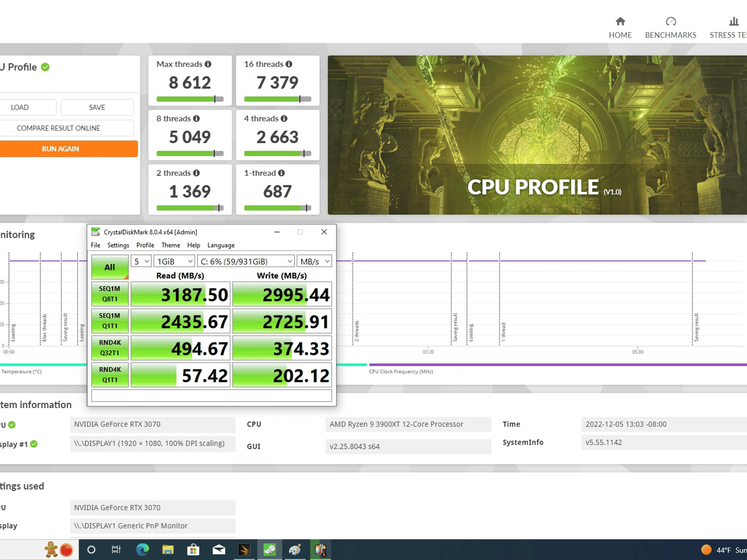Click the empty comment field in CrystalDiskMark
This screenshot has width=747, height=560.
coord(212,396)
